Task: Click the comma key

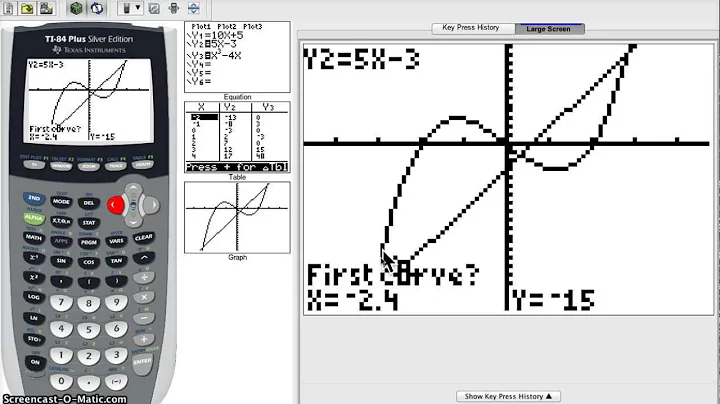Action: point(61,281)
